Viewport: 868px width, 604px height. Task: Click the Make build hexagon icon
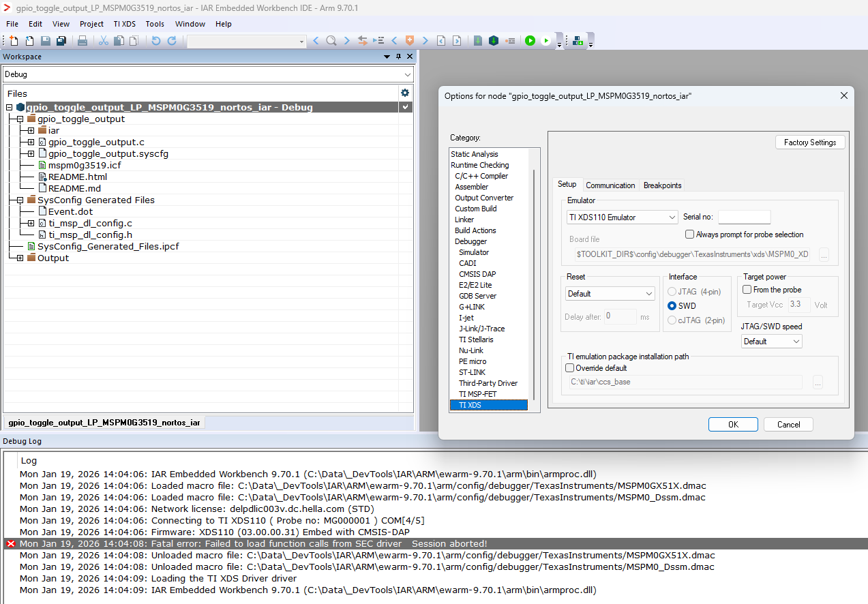494,41
